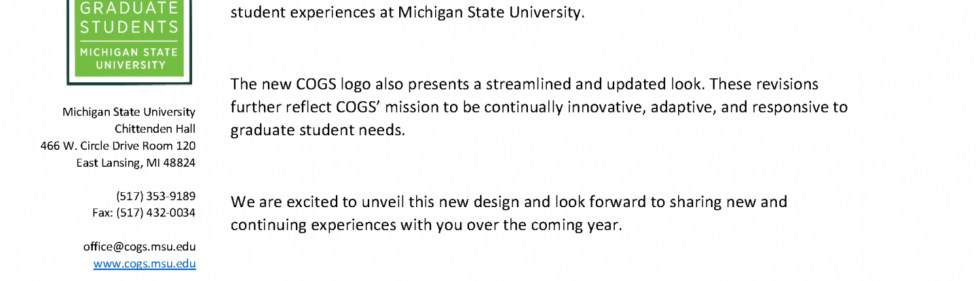Click the line starting 'The new COGS logo'
980x281 pixels.
tap(525, 84)
